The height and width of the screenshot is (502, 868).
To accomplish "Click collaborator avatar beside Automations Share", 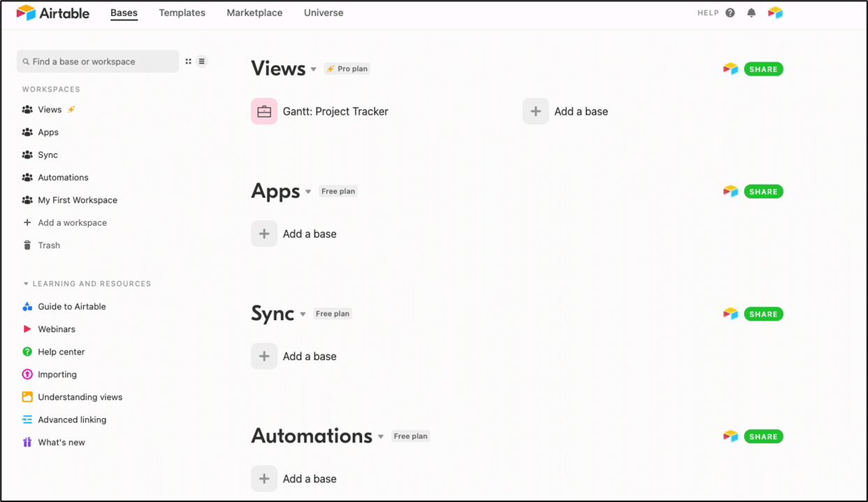I will coord(730,436).
